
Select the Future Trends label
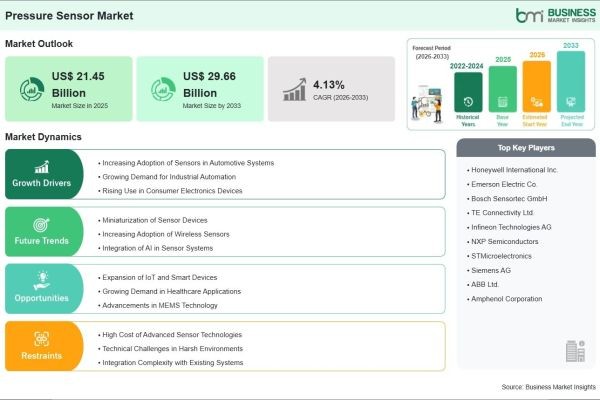pos(41,241)
